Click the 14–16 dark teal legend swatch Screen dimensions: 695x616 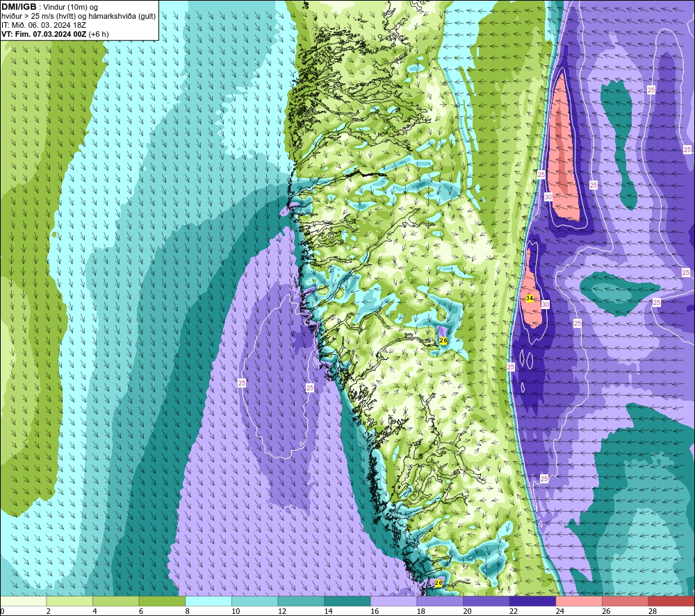tap(347, 601)
